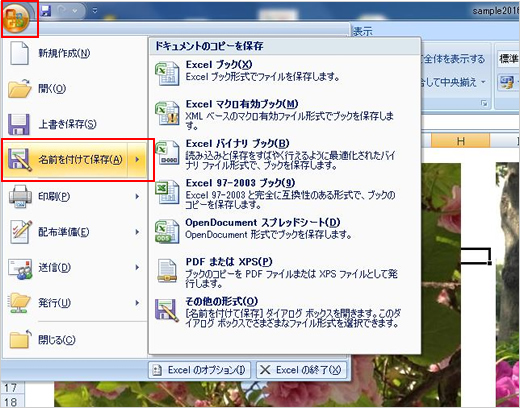Click 全体を表示する in the ribbon
The width and height of the screenshot is (520, 408).
(x=453, y=59)
